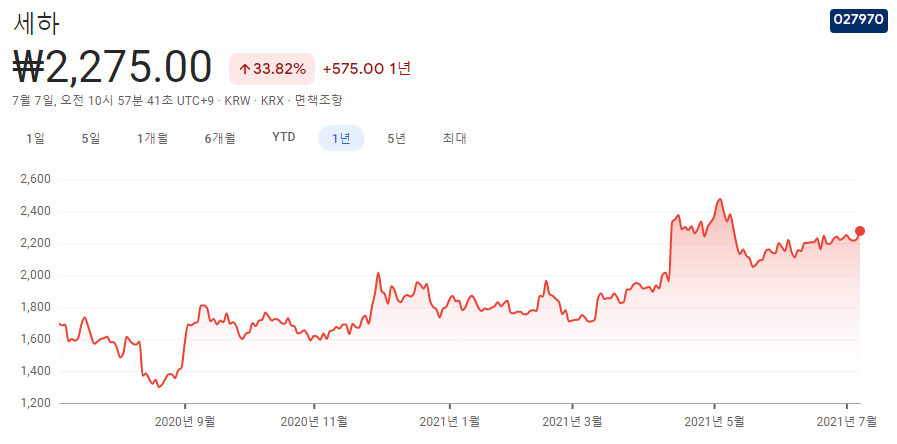Viewport: 897px width, 444px height.
Task: Click the up-arrow 33.82% change badge
Action: pos(272,69)
